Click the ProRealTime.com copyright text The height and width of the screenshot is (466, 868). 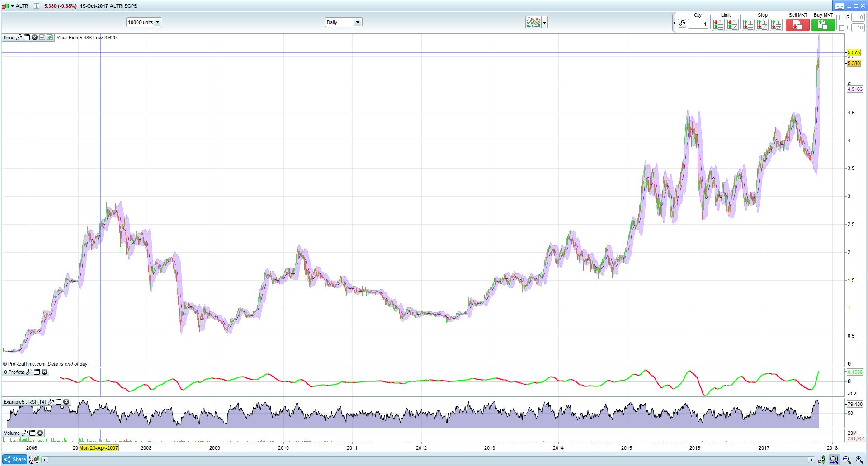pos(24,364)
